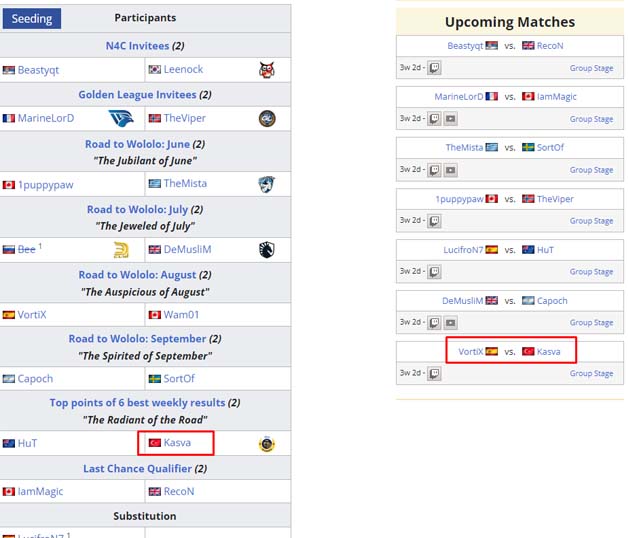Open the Road to Wololo: June link

137,144
